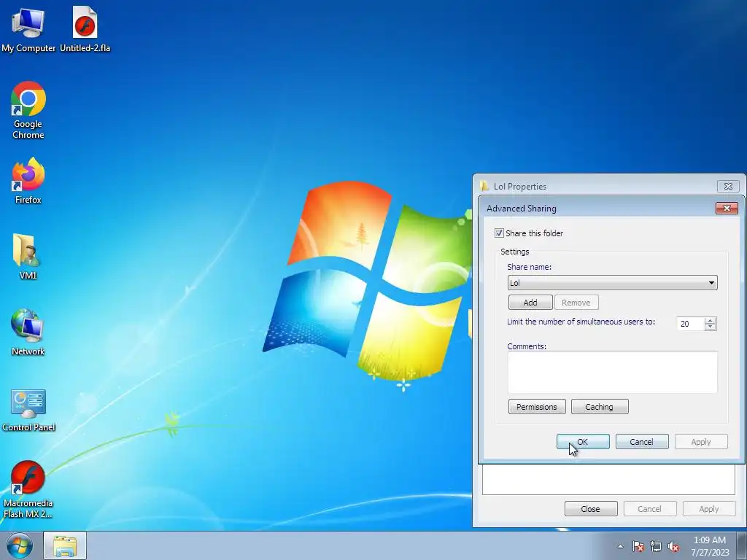This screenshot has height=560, width=747.
Task: Click Apply button in Lol Properties window
Action: (x=709, y=508)
